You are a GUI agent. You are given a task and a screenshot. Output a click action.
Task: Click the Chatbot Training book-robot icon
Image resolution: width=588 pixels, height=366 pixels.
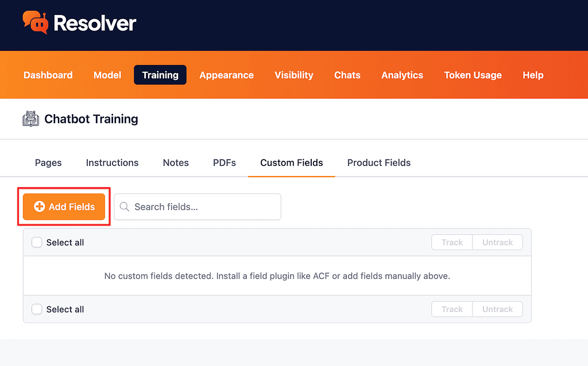pyautogui.click(x=31, y=119)
